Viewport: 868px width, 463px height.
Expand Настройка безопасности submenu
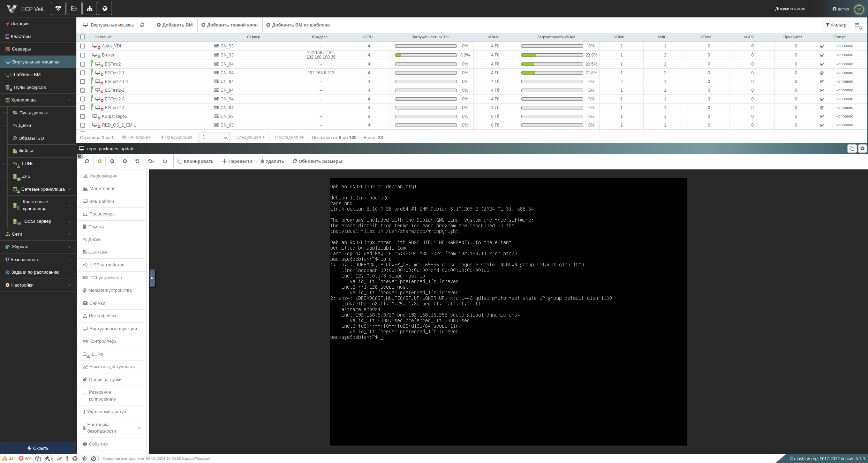click(x=112, y=428)
